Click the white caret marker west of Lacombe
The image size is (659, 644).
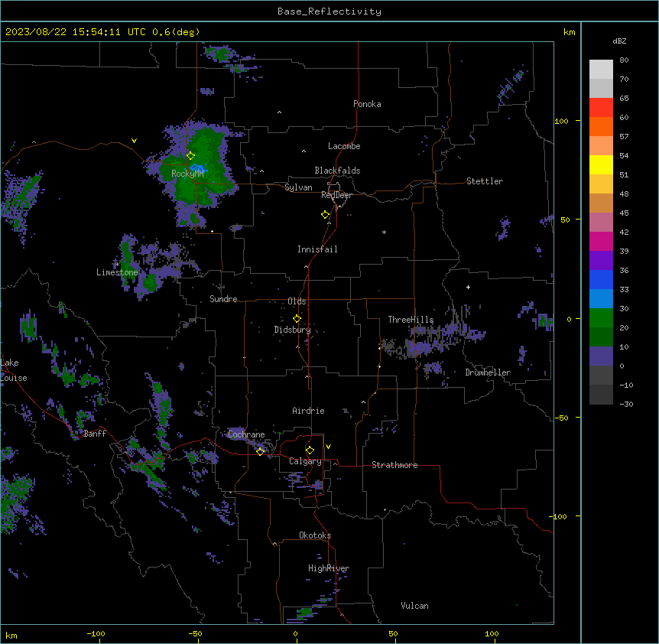(x=304, y=151)
